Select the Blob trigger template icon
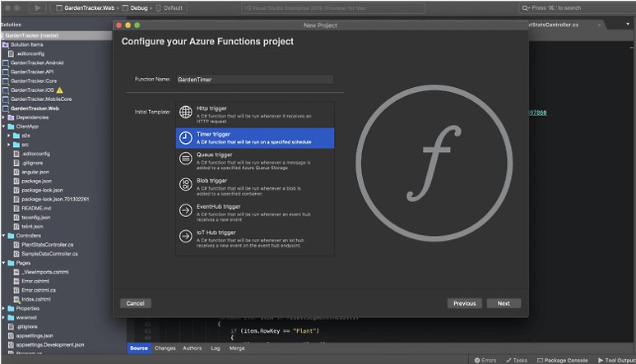 186,184
